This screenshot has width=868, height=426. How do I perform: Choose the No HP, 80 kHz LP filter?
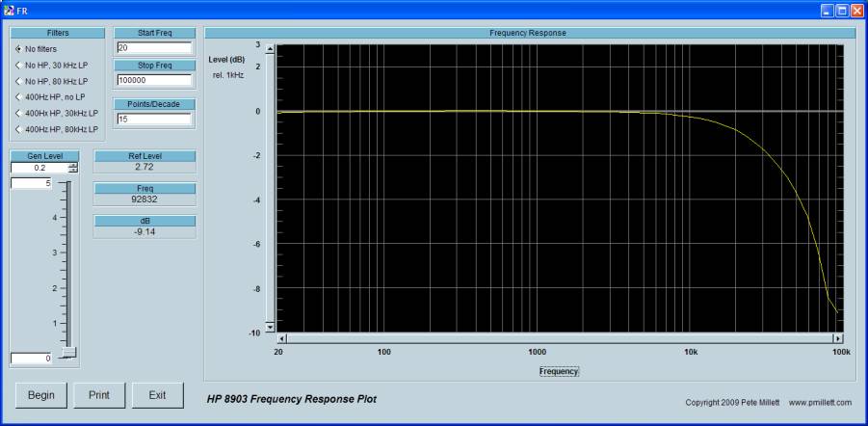(x=19, y=81)
